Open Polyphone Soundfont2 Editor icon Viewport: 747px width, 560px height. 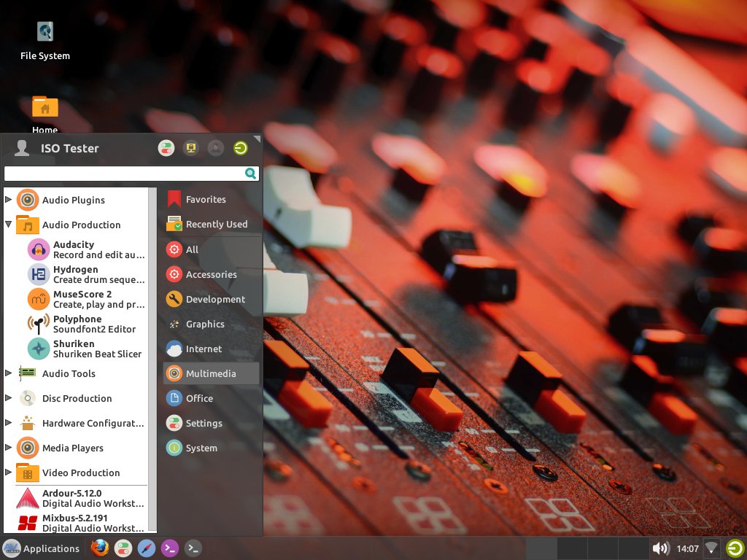(x=39, y=324)
